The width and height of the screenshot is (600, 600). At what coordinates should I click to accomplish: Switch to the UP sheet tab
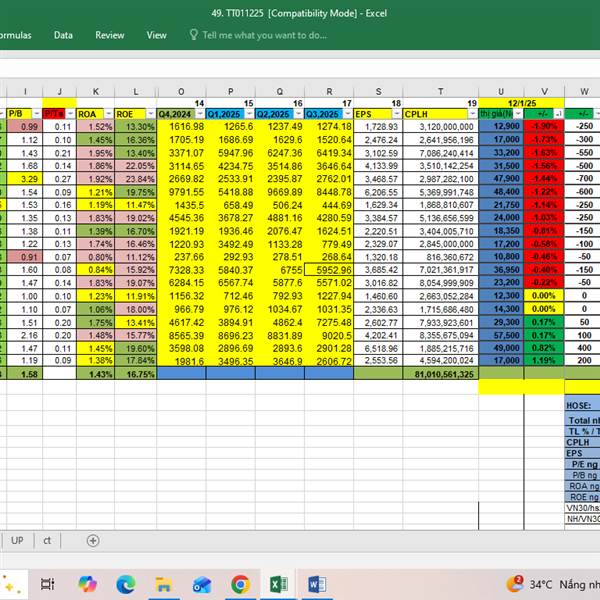[x=17, y=540]
